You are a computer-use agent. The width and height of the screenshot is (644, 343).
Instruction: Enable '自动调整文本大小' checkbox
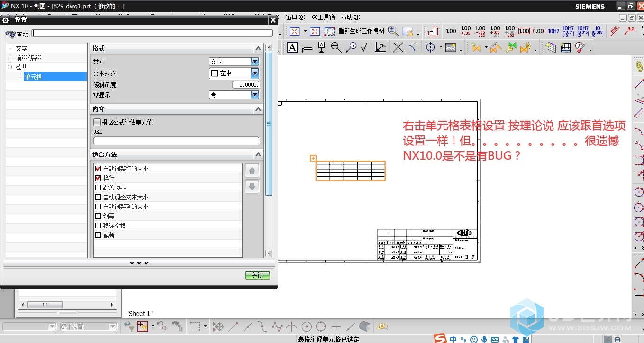click(98, 197)
